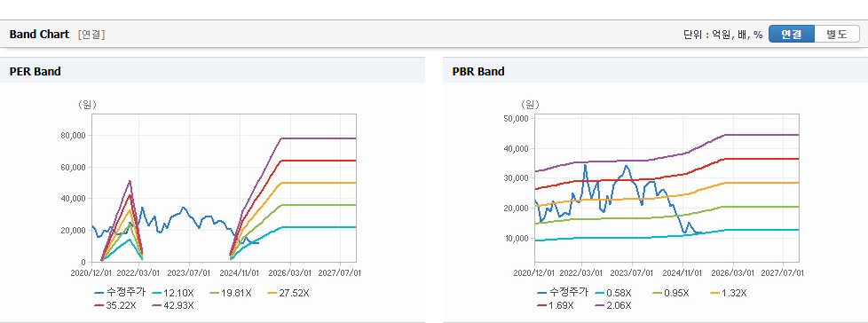Toggle 27.52X series in PER legend
868x323 pixels.
[288, 293]
